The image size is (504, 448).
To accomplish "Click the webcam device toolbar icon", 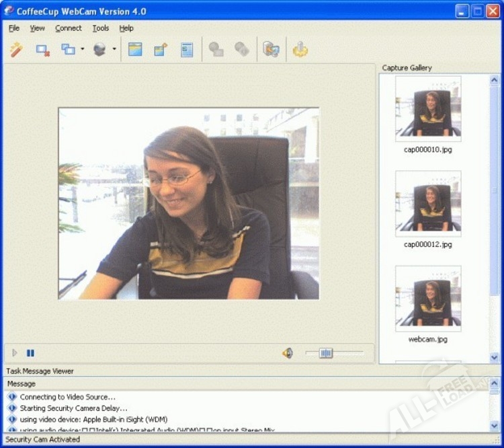I will tap(99, 50).
